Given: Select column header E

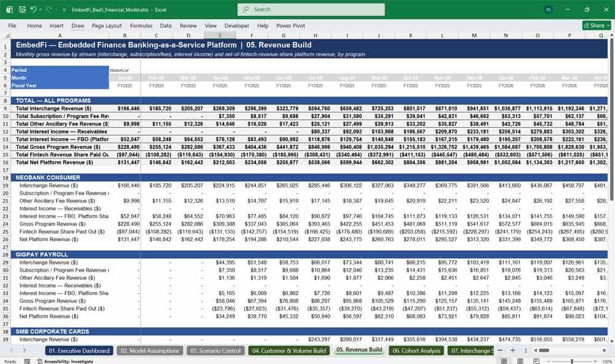Looking at the screenshot, I should (220, 35).
